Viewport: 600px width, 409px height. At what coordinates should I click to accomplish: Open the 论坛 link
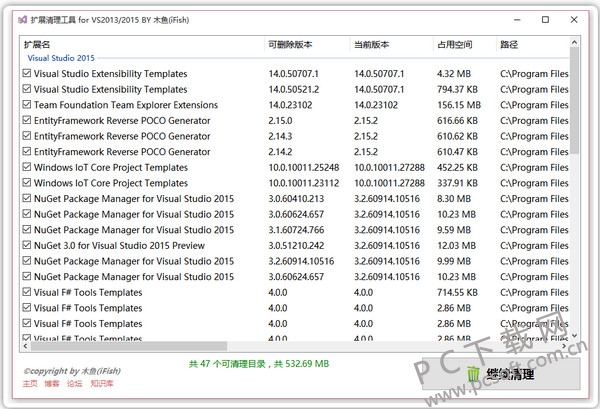click(x=75, y=383)
